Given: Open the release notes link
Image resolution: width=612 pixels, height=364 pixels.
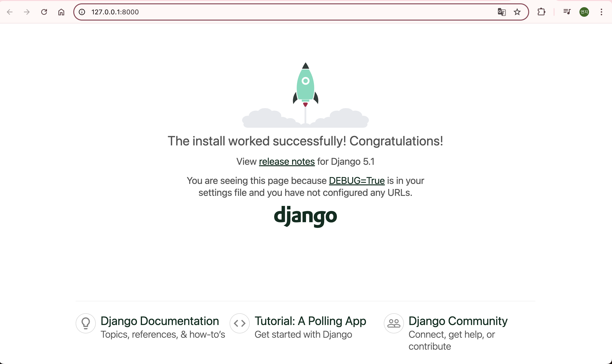Looking at the screenshot, I should [x=286, y=162].
